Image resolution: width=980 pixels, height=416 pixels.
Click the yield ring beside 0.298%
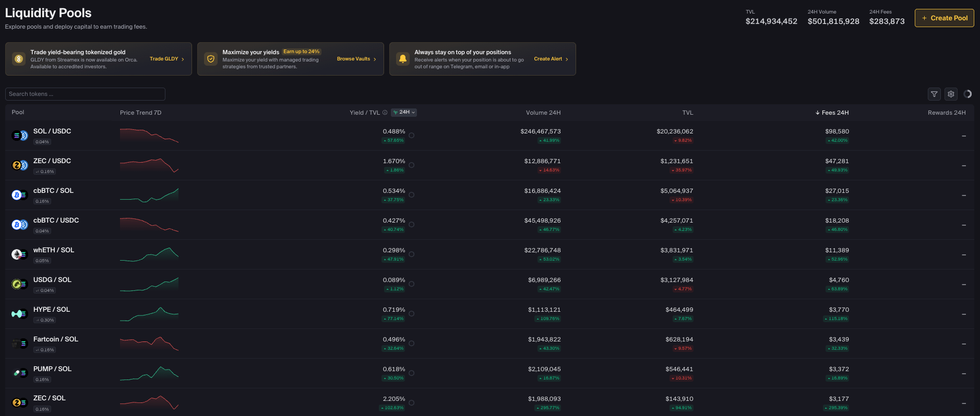click(412, 254)
